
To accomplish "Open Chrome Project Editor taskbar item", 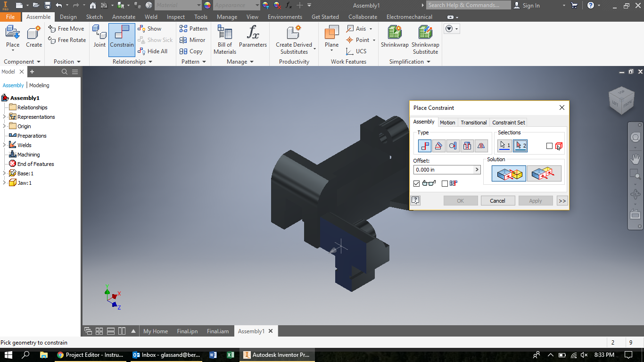I will coord(91,355).
